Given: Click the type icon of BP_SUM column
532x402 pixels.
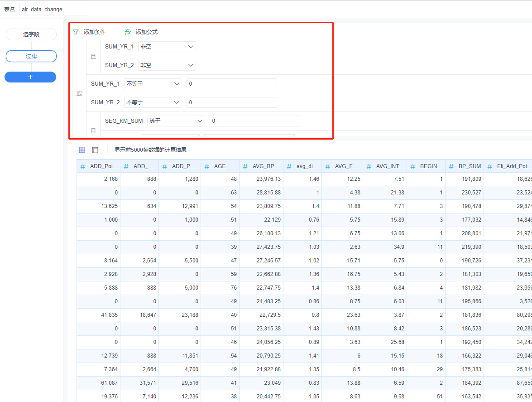Looking at the screenshot, I should click(x=451, y=166).
